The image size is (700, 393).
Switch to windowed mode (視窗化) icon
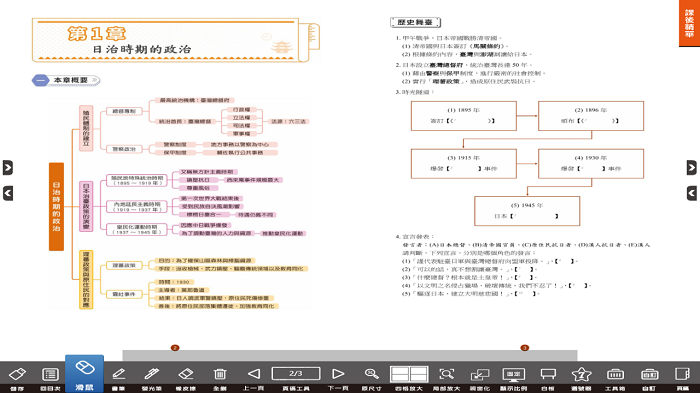tap(480, 374)
